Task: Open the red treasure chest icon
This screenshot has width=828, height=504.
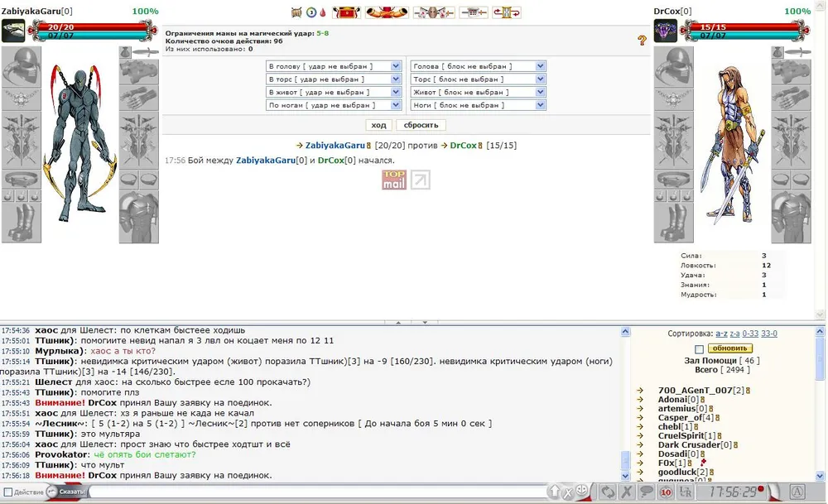Action: pyautogui.click(x=346, y=12)
